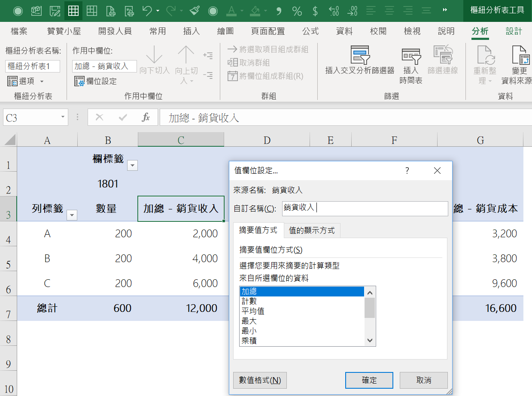
Task: Select the Format Painter brush icon
Action: coord(195,11)
